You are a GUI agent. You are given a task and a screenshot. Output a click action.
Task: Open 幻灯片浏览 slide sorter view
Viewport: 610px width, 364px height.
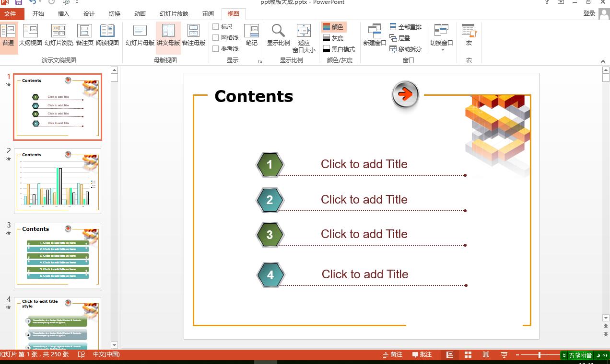tap(59, 35)
